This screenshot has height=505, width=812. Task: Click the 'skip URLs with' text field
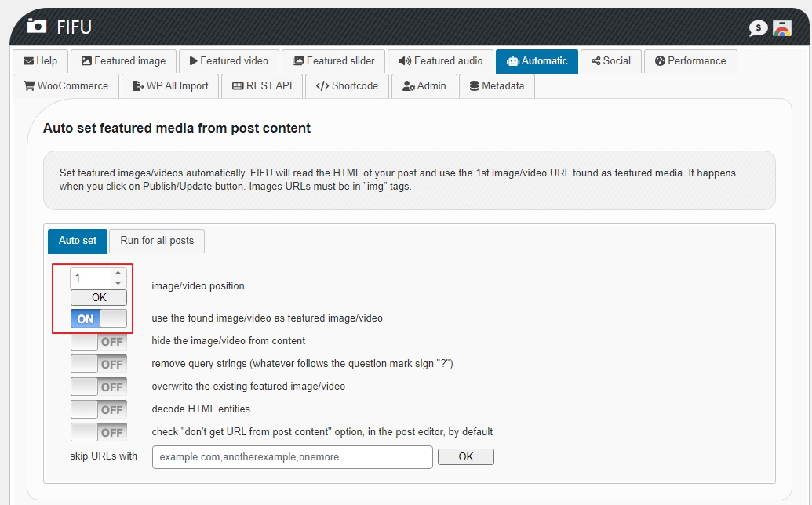pos(292,457)
